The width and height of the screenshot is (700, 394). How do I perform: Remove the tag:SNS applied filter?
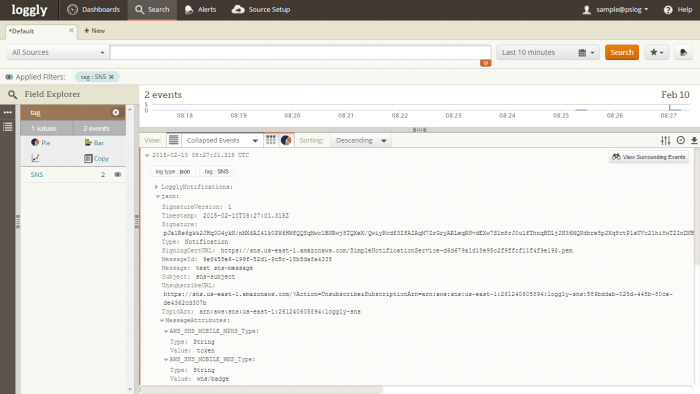pos(112,77)
